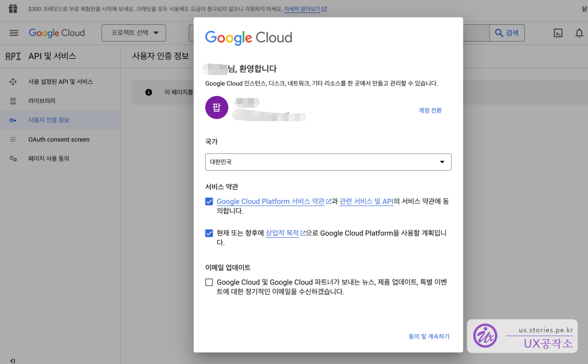Click 계정 전환 to switch account
The width and height of the screenshot is (588, 364).
(x=430, y=110)
